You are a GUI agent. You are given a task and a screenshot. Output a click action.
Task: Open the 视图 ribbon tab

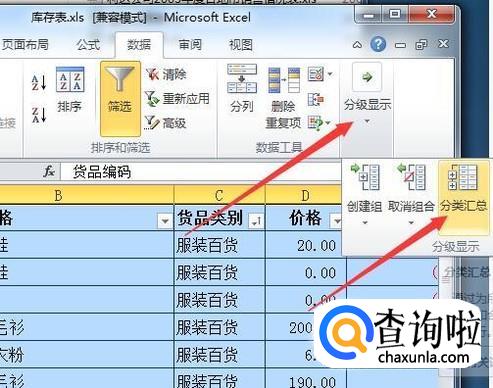pos(241,44)
